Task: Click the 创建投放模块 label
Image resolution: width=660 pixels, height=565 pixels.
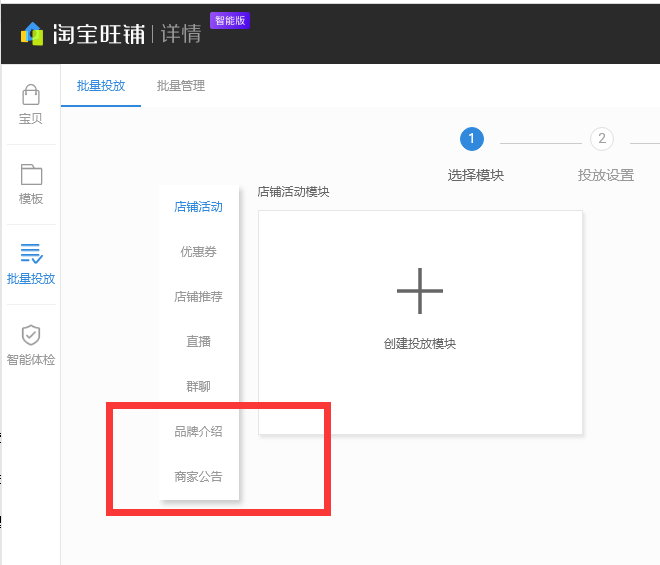Action: 420,344
